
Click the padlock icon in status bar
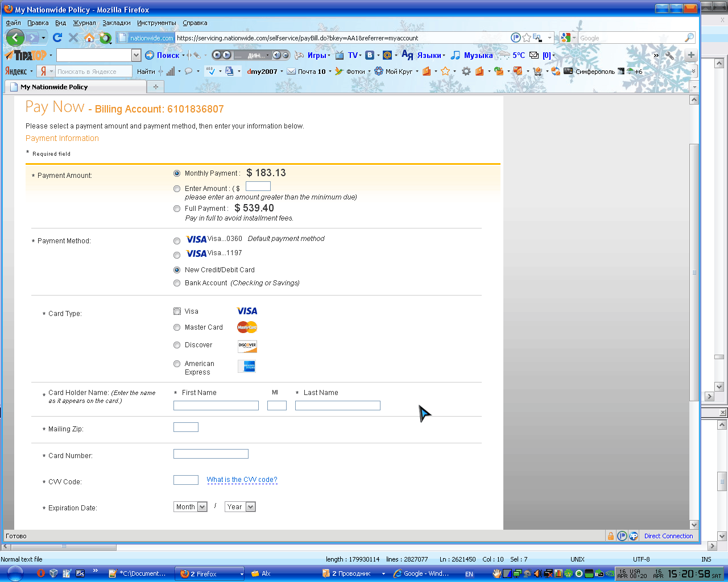[x=610, y=535]
